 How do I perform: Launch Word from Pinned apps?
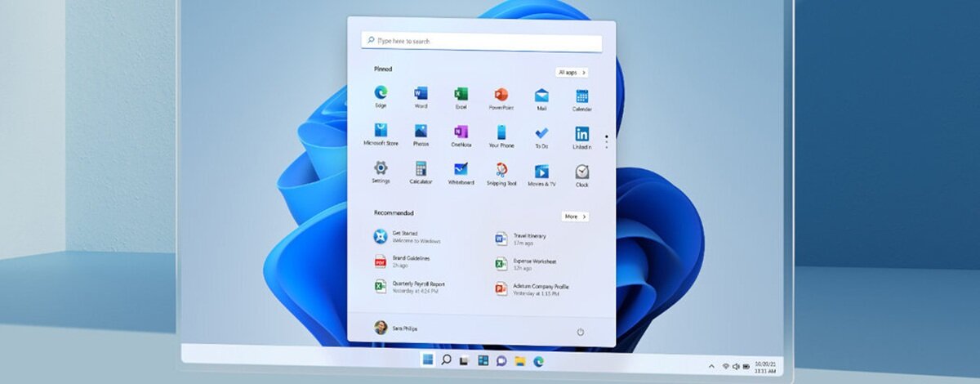click(421, 97)
